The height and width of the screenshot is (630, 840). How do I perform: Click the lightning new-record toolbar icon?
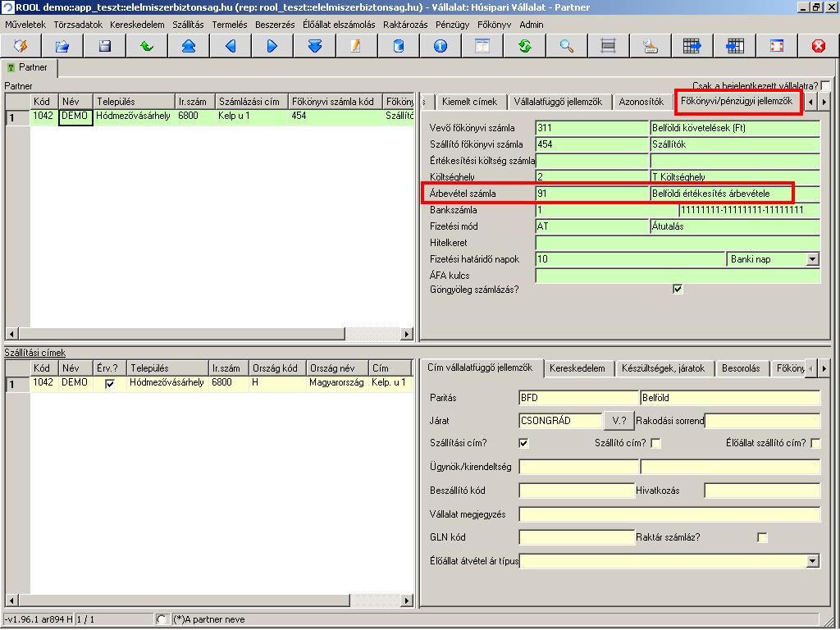coord(21,46)
